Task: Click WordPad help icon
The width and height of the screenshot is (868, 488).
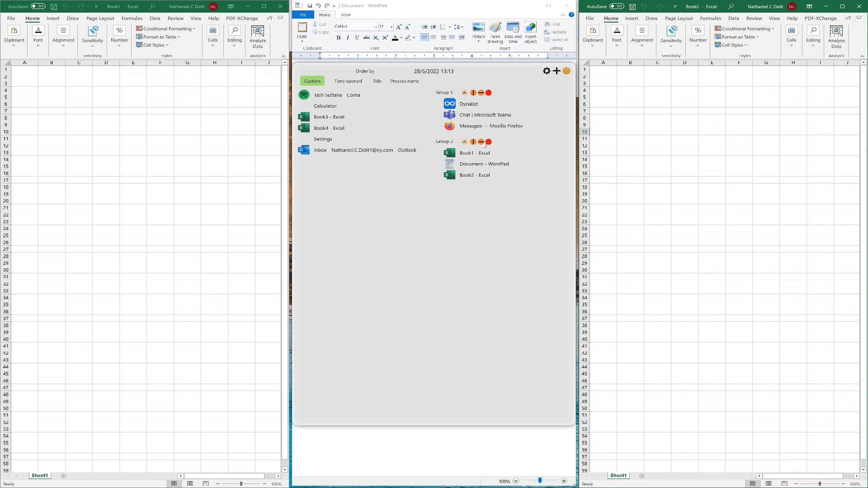Action: pos(571,15)
